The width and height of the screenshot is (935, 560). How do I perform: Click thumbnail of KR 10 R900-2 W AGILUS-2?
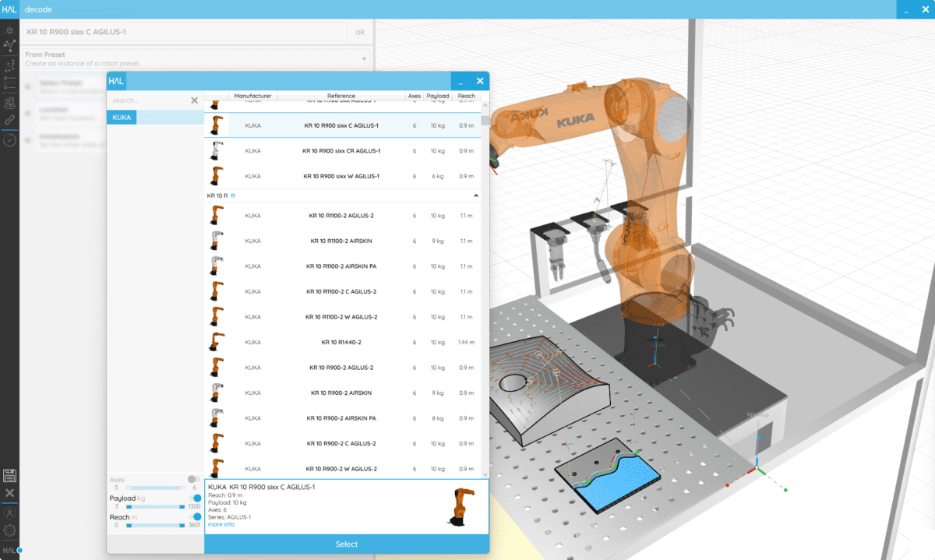pyautogui.click(x=217, y=468)
